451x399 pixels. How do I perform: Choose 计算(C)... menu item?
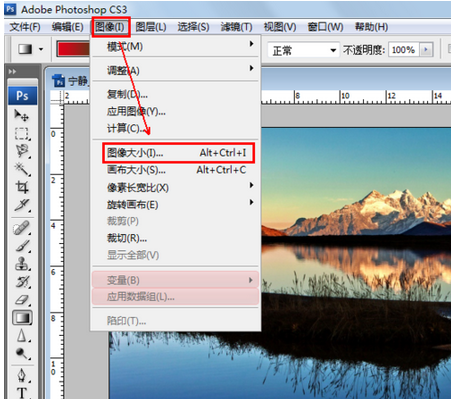click(175, 128)
